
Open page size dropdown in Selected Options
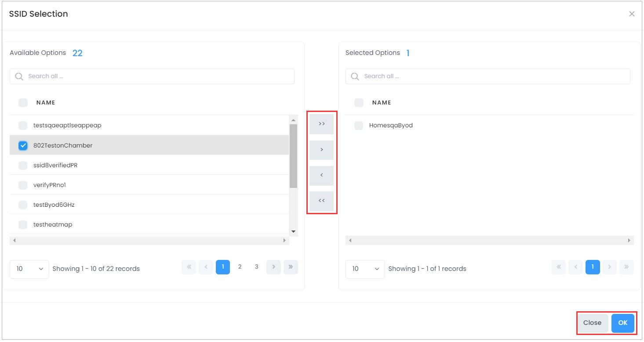(365, 269)
